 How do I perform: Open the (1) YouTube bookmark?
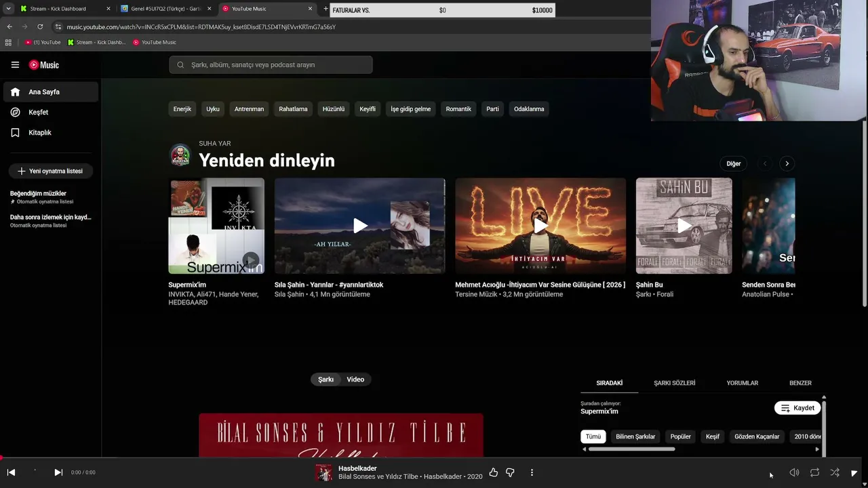coord(43,42)
